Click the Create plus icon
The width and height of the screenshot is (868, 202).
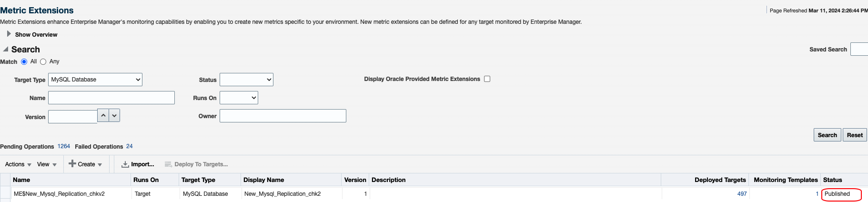[x=72, y=164]
